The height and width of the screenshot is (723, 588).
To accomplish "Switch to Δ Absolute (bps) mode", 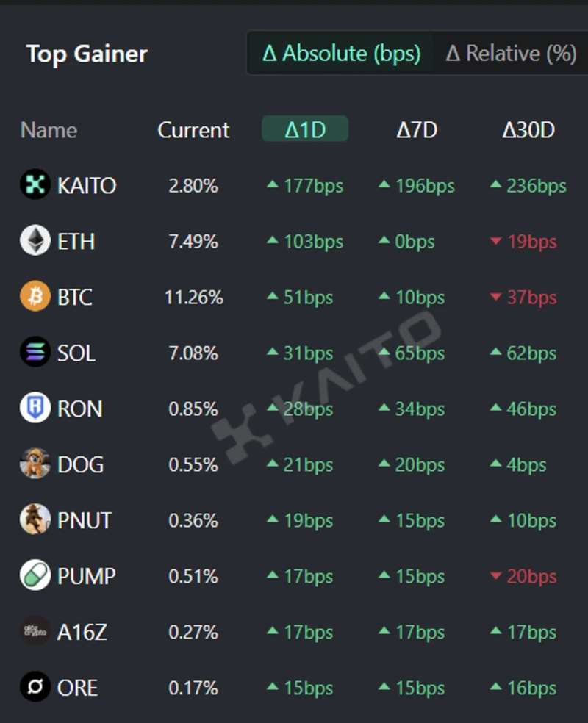I will click(342, 53).
